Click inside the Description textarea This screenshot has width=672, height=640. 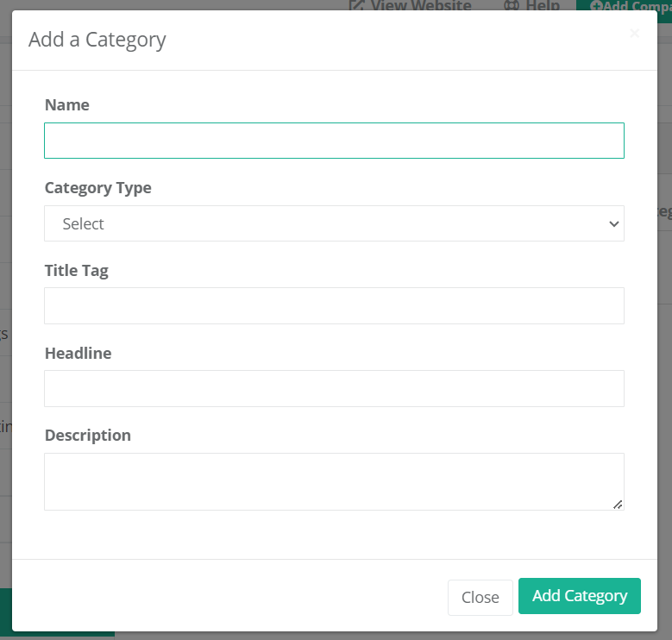(x=334, y=481)
